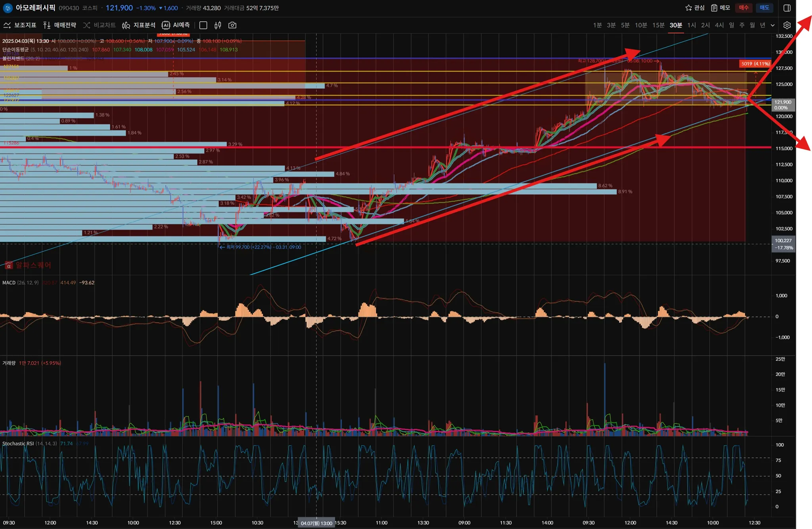
Task: Click the 비교차트 compare chart icon
Action: (87, 25)
